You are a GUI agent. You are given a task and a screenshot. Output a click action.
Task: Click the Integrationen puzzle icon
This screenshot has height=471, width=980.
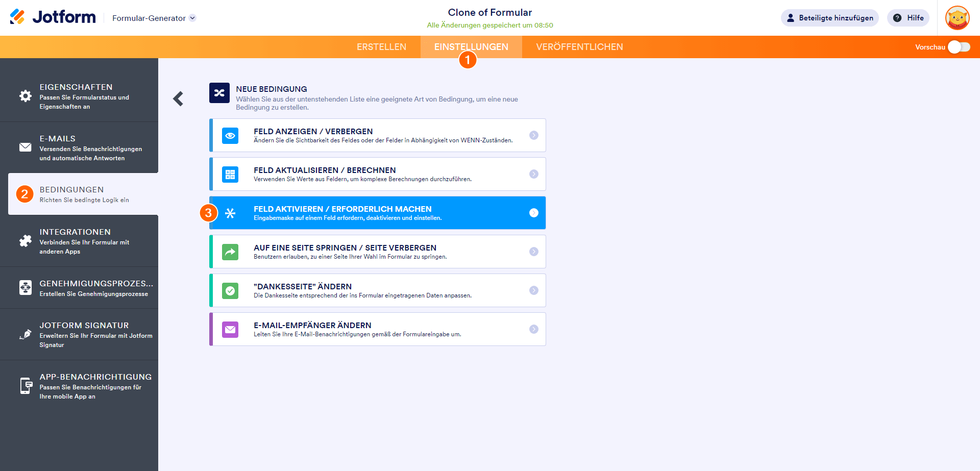click(x=25, y=241)
